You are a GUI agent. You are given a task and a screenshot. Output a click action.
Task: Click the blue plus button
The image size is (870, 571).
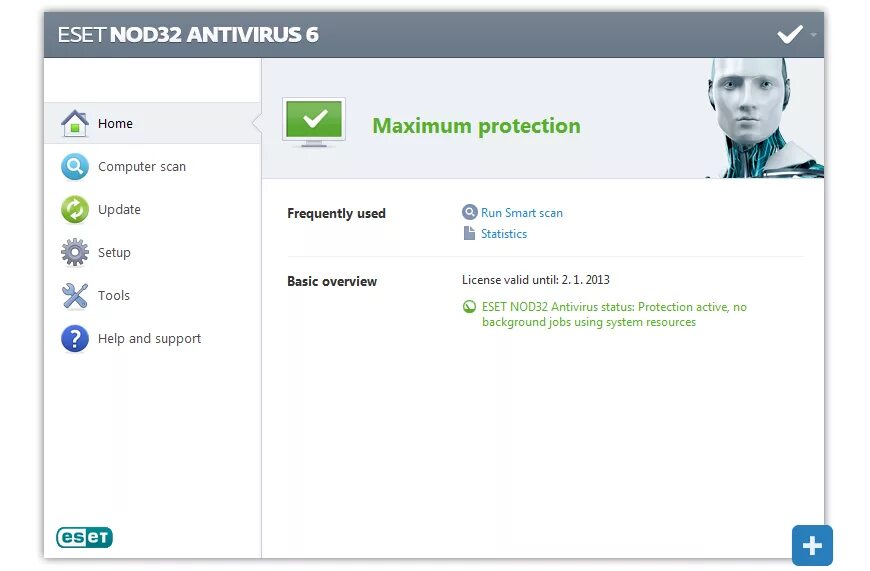[x=812, y=545]
